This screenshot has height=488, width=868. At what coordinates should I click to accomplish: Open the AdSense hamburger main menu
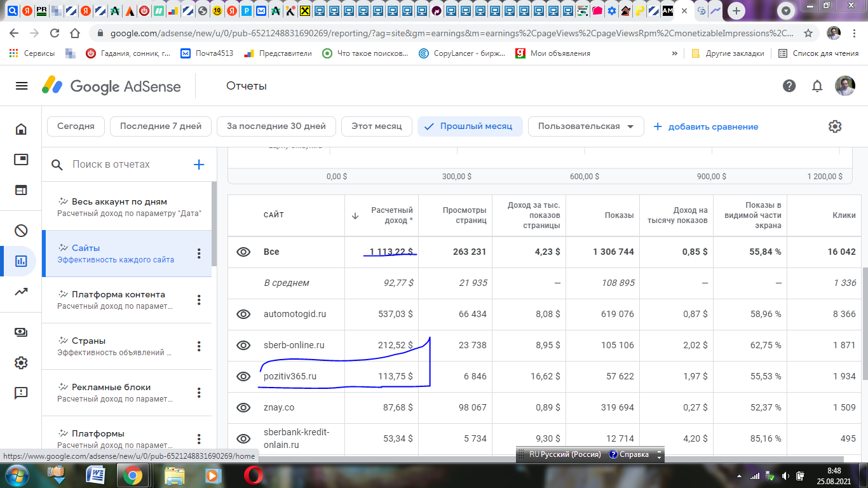22,86
